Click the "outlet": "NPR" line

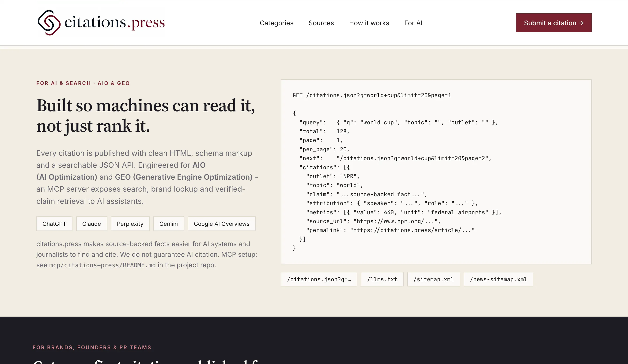(x=333, y=177)
